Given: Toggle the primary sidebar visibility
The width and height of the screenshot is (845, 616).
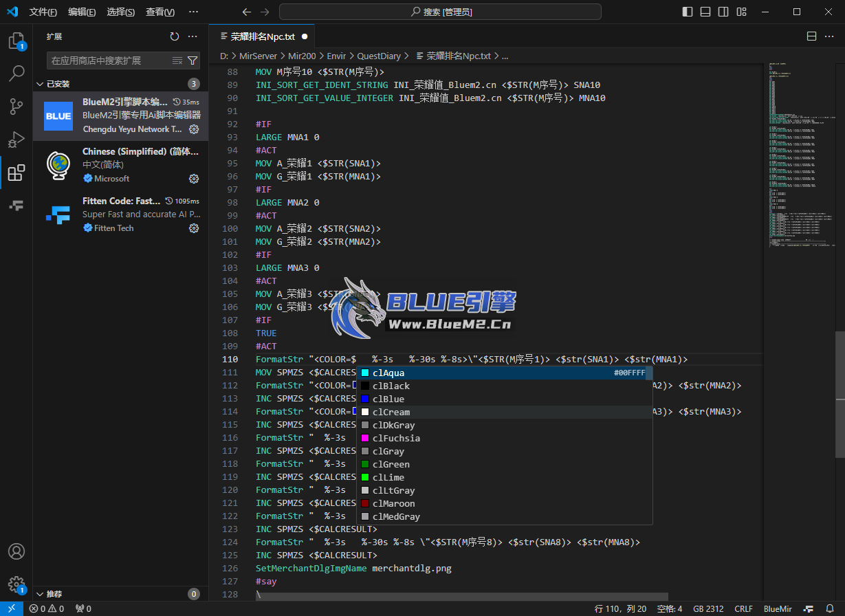Looking at the screenshot, I should click(x=688, y=12).
